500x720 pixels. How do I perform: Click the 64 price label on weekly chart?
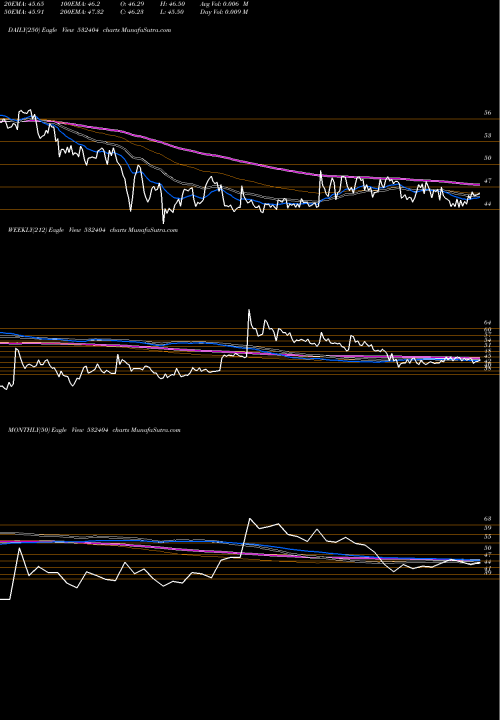coord(488,323)
